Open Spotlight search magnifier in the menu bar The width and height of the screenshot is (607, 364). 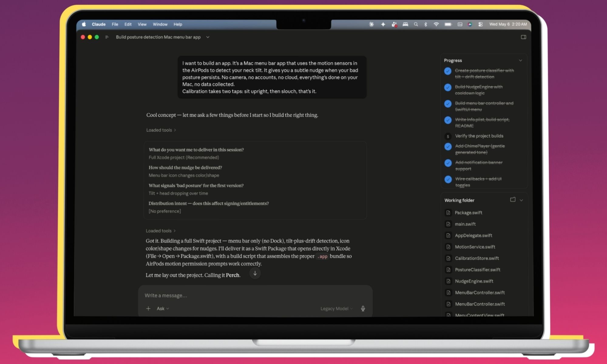pos(416,24)
